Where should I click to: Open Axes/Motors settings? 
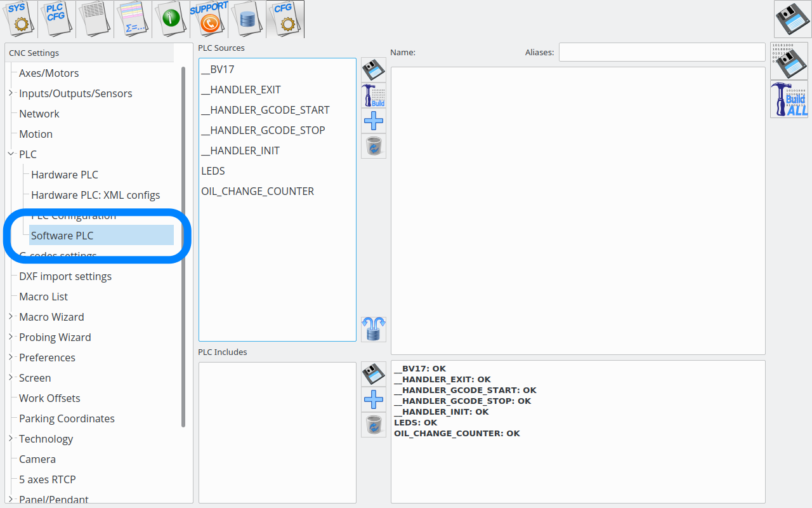(49, 73)
